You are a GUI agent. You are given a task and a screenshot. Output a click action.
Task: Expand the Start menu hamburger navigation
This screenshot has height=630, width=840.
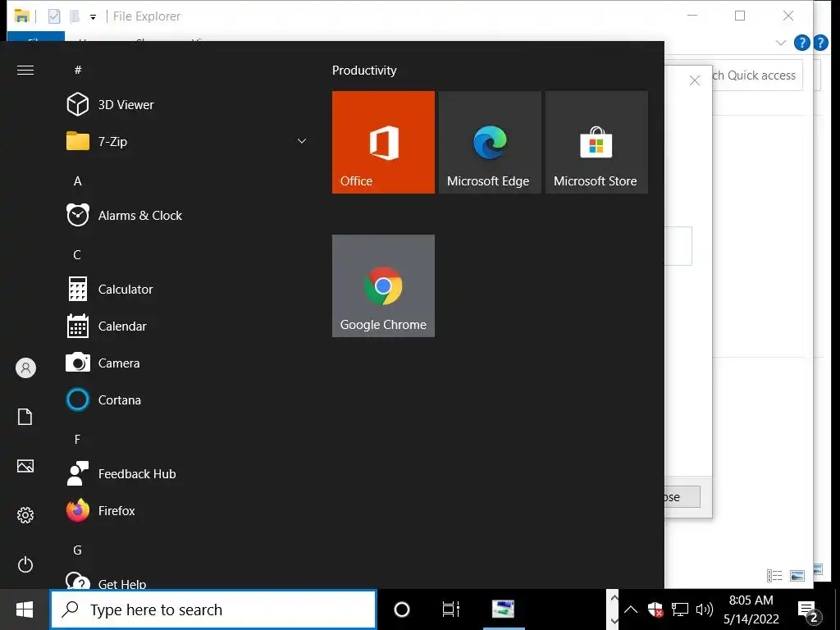25,71
